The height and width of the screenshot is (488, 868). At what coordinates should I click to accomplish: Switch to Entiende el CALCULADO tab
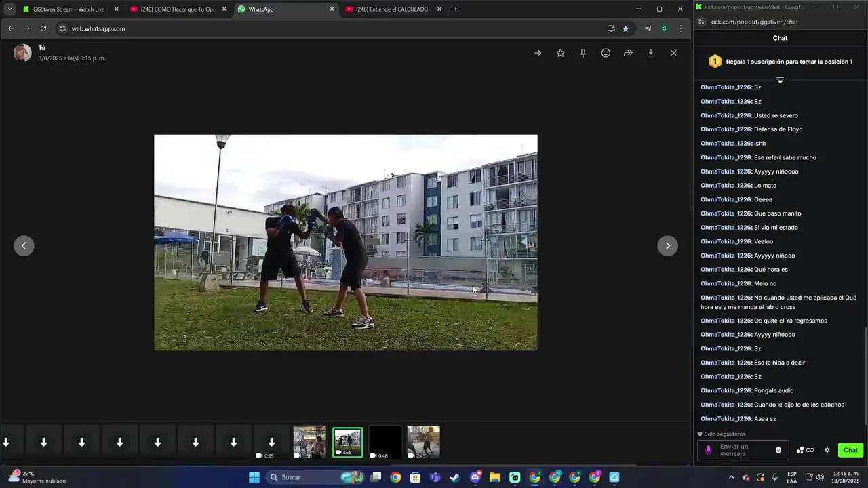[393, 9]
